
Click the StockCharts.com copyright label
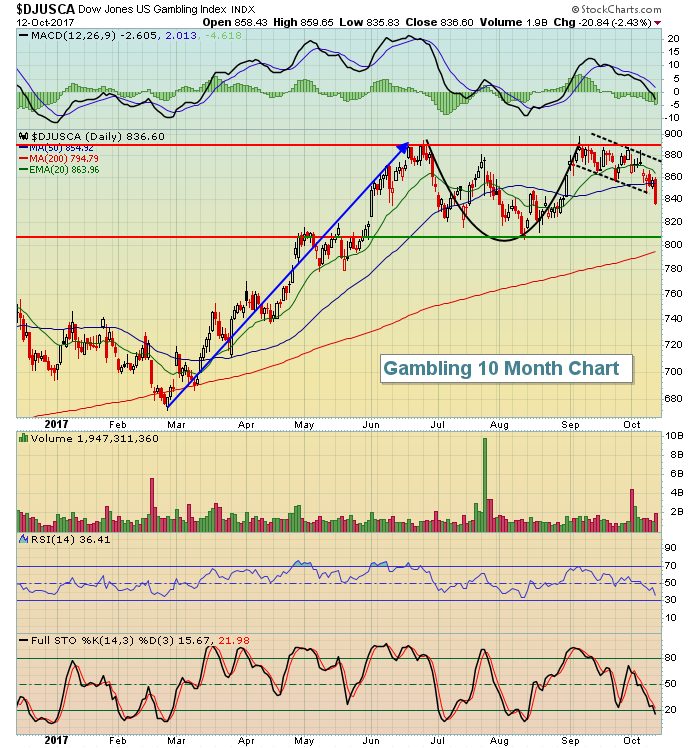click(616, 10)
